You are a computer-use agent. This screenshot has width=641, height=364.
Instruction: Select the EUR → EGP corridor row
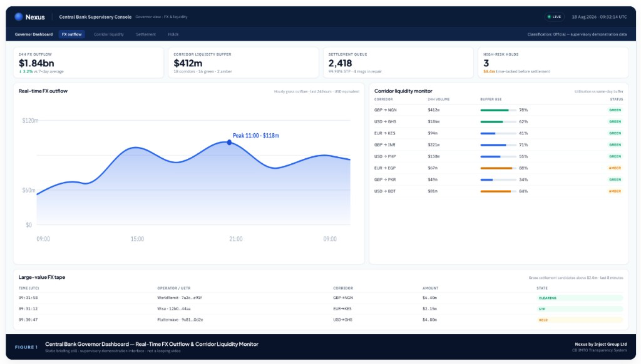click(x=499, y=168)
